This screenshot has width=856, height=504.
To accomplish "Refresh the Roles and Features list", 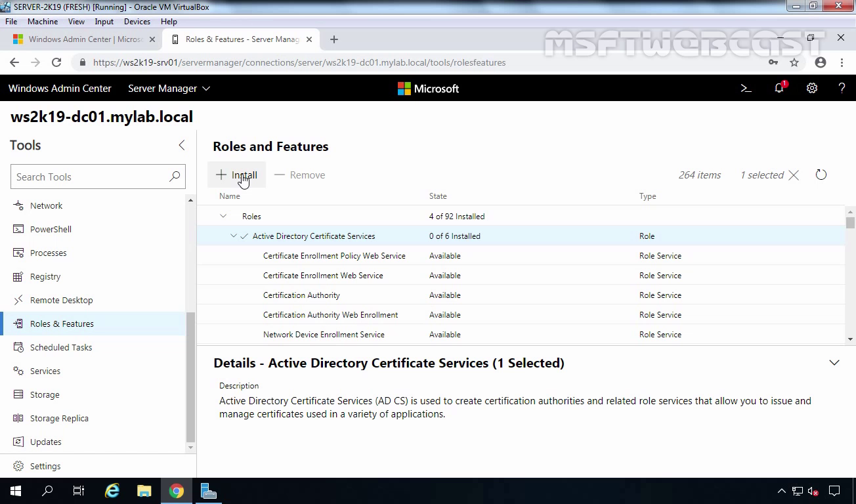I will point(821,175).
